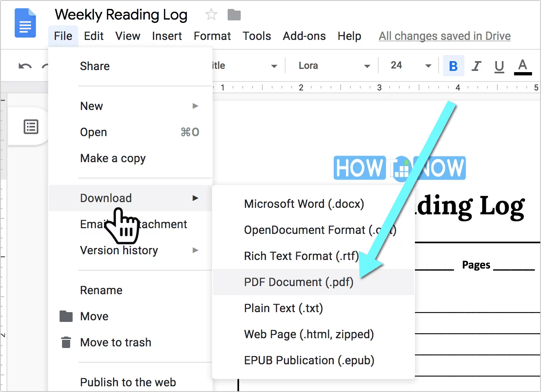Image resolution: width=541 pixels, height=392 pixels.
Task: Download as Plain Text (.txt)
Action: [x=313, y=308]
